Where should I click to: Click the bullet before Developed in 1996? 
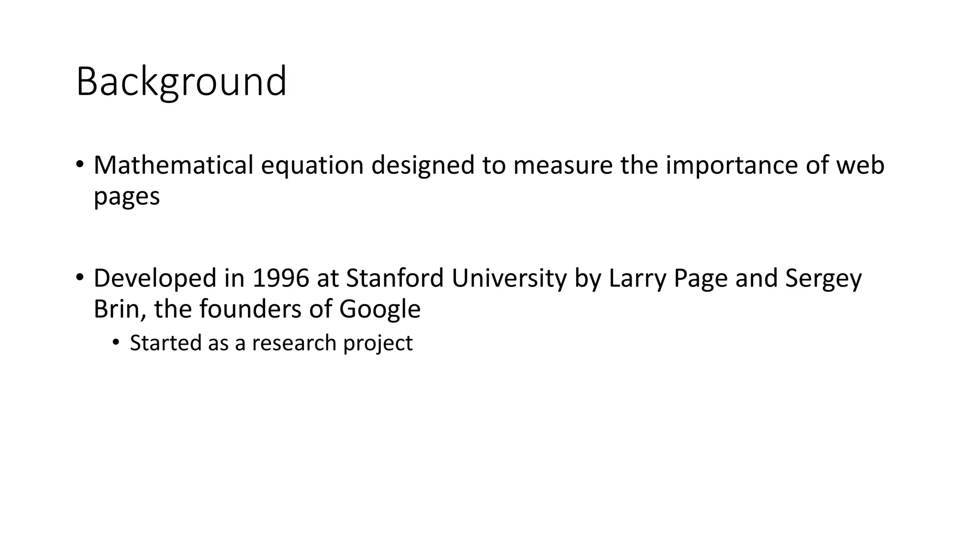(79, 277)
